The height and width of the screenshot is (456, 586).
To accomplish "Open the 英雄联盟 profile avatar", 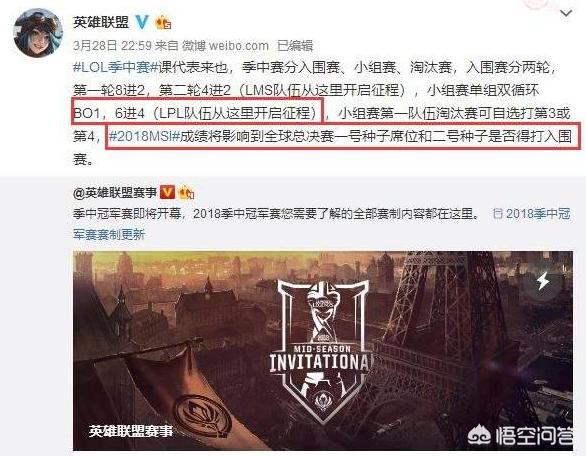I will [38, 32].
